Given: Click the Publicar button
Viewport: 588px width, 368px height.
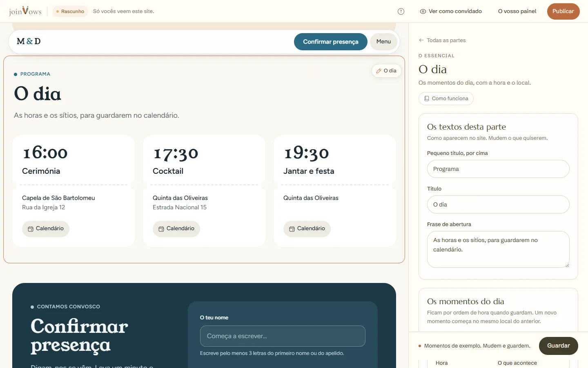Looking at the screenshot, I should coord(563,11).
